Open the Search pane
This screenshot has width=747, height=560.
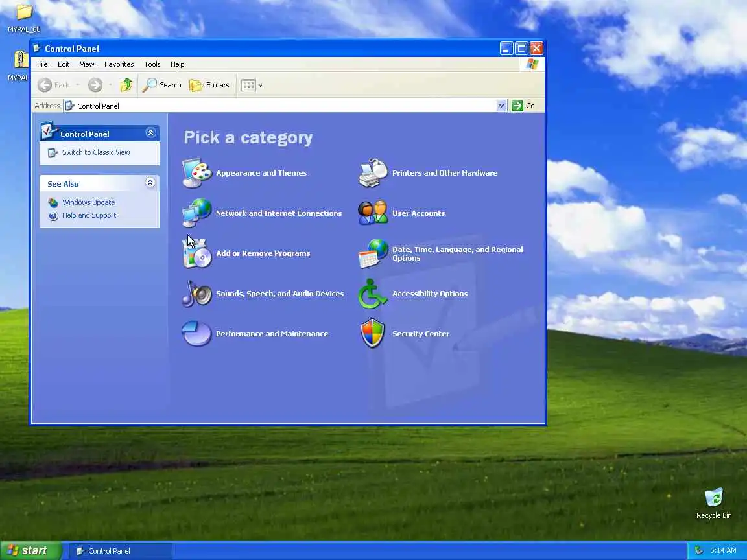162,85
